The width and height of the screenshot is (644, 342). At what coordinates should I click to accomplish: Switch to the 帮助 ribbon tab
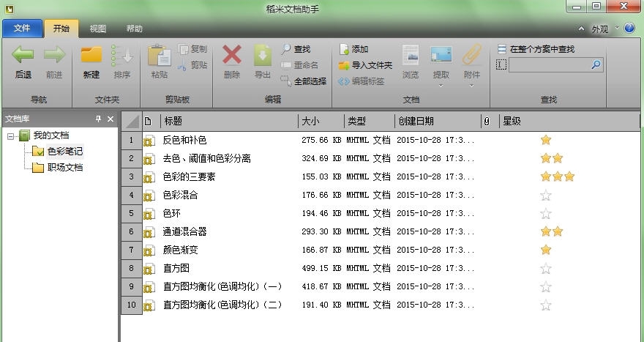[x=135, y=29]
